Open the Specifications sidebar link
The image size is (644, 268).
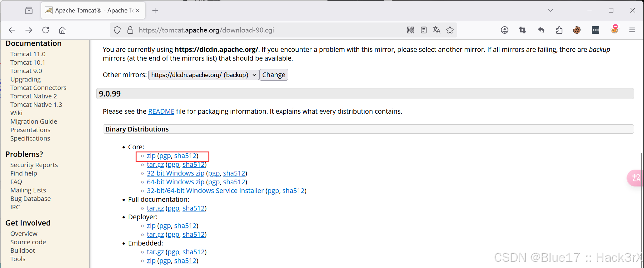tap(30, 138)
